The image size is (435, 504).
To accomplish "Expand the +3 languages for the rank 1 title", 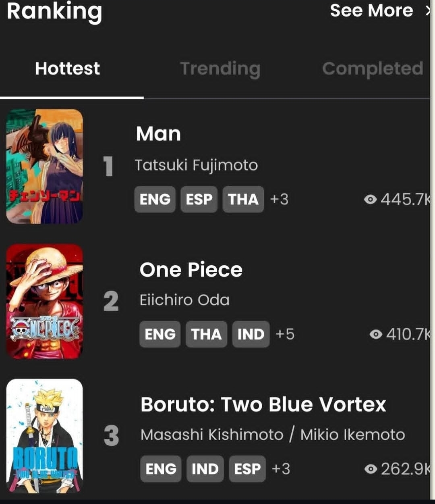I will point(279,199).
